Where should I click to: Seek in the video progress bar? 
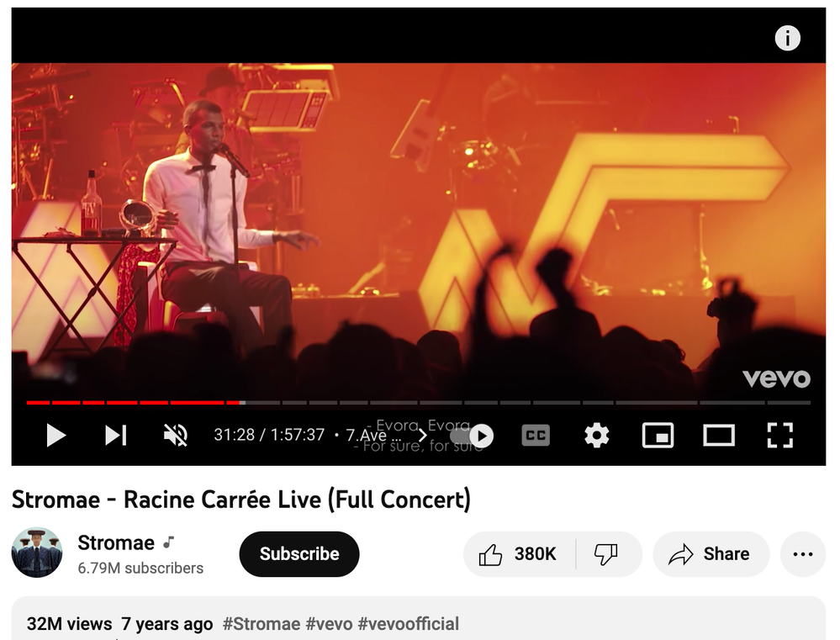pyautogui.click(x=419, y=402)
